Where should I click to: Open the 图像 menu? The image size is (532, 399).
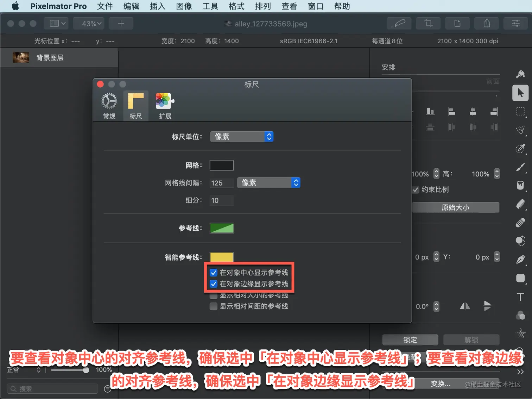tap(184, 6)
